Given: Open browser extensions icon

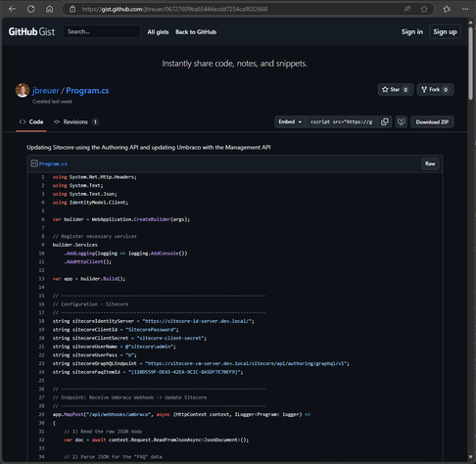Looking at the screenshot, I should point(447,9).
